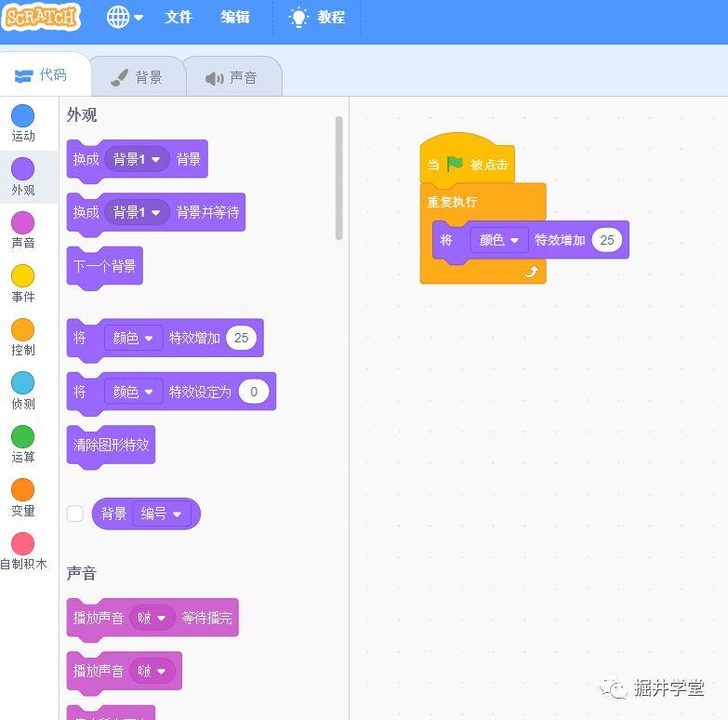Image resolution: width=728 pixels, height=720 pixels.
Task: Expand 颜色 dropdown in workspace script block
Action: 499,240
